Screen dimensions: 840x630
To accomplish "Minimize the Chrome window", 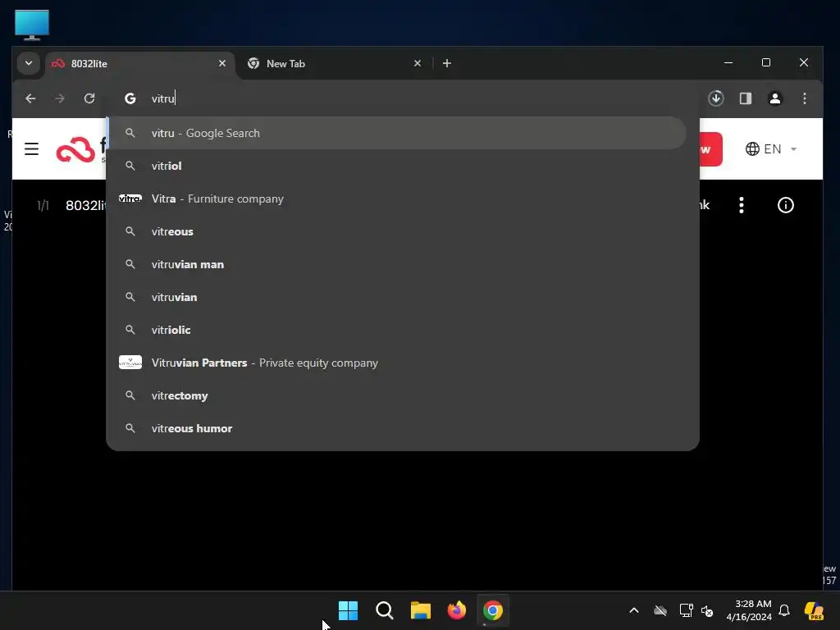I will (x=728, y=62).
